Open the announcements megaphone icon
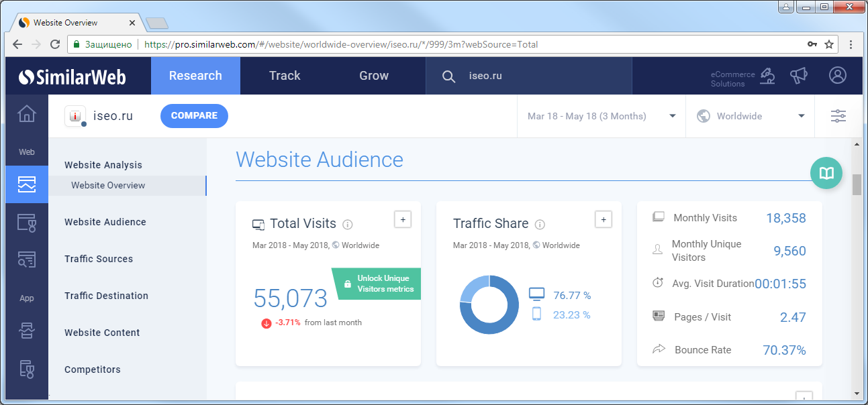The width and height of the screenshot is (868, 405). click(798, 76)
